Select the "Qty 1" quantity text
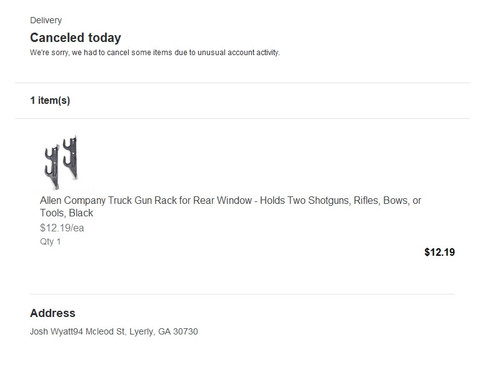This screenshot has width=500, height=379. (x=50, y=242)
